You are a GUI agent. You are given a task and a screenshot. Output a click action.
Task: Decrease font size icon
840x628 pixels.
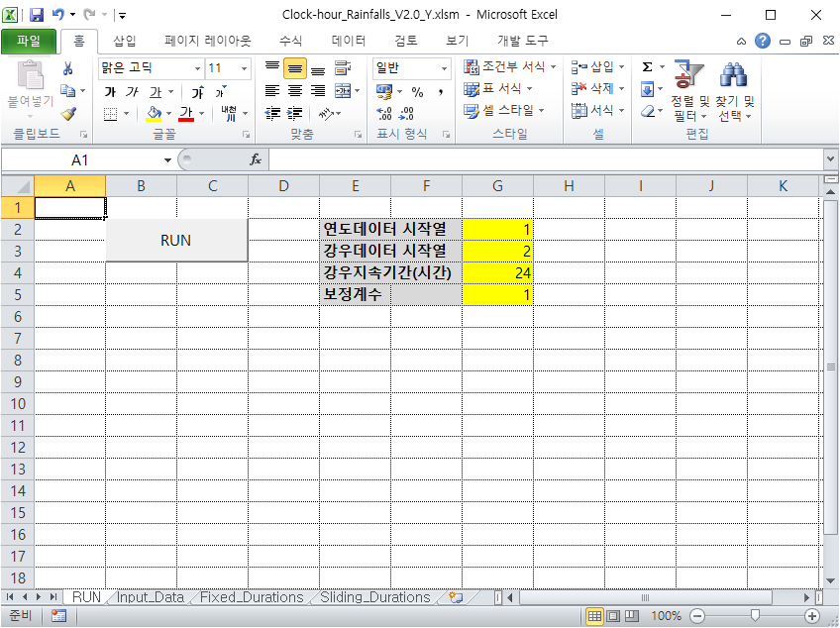[x=221, y=92]
